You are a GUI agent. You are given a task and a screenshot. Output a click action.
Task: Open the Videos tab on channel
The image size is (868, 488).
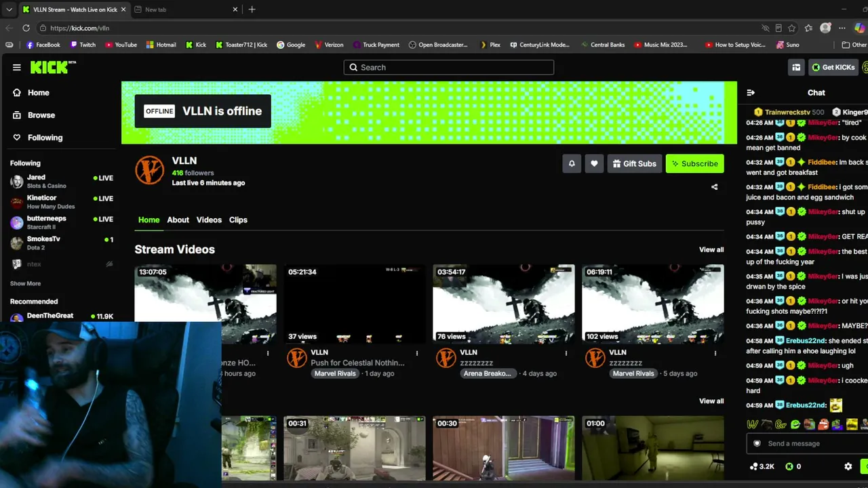pyautogui.click(x=209, y=220)
